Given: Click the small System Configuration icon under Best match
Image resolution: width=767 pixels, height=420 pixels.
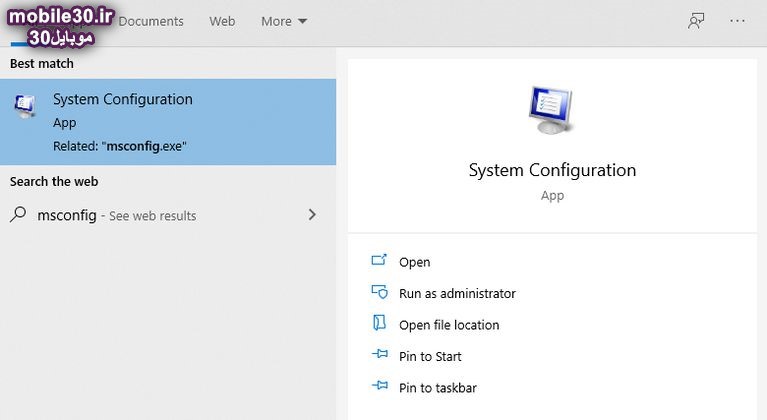Looking at the screenshot, I should (25, 108).
